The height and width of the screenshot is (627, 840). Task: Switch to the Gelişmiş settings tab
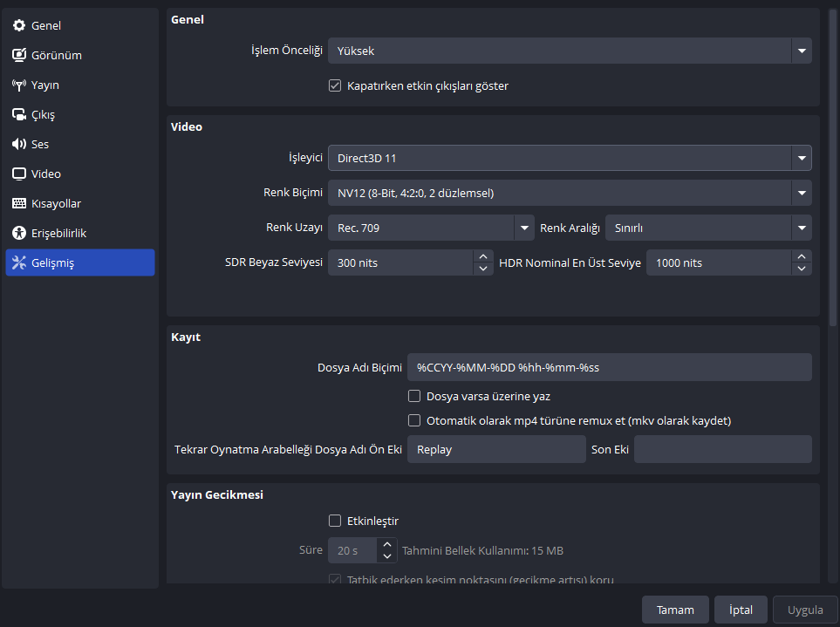[80, 263]
